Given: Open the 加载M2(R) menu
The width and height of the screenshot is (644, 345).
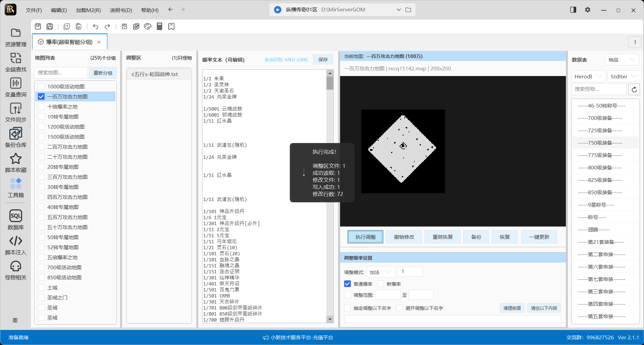Looking at the screenshot, I should coord(89,10).
